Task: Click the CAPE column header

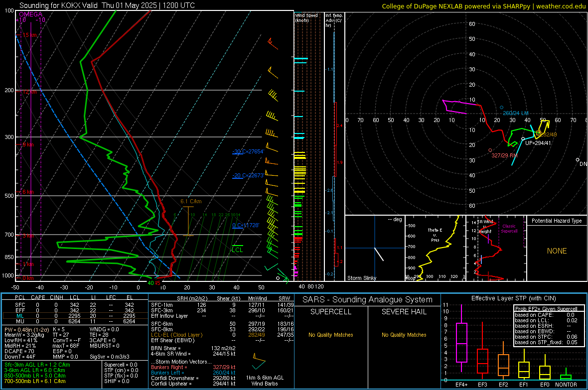Action: pyautogui.click(x=38, y=297)
